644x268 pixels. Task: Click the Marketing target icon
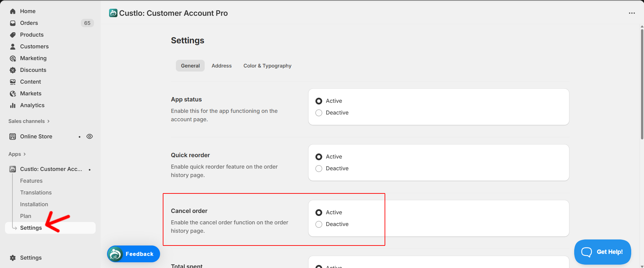(x=13, y=58)
